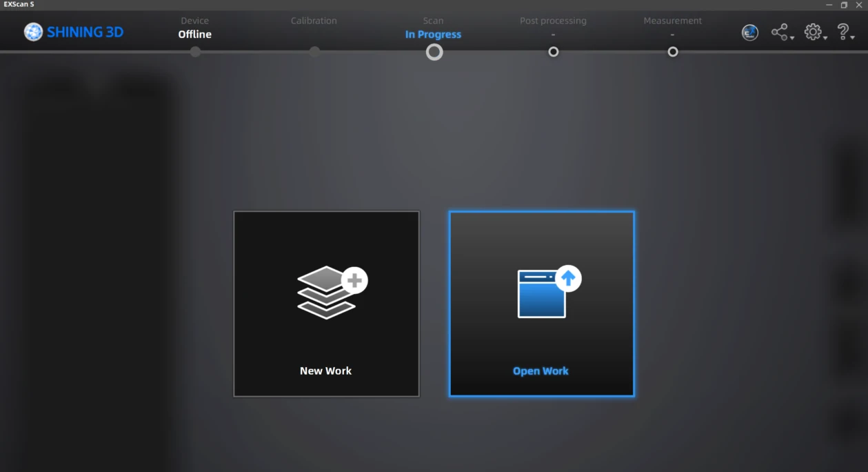Viewport: 868px width, 472px height.
Task: Minimize the EXScan S window
Action: pyautogui.click(x=828, y=5)
